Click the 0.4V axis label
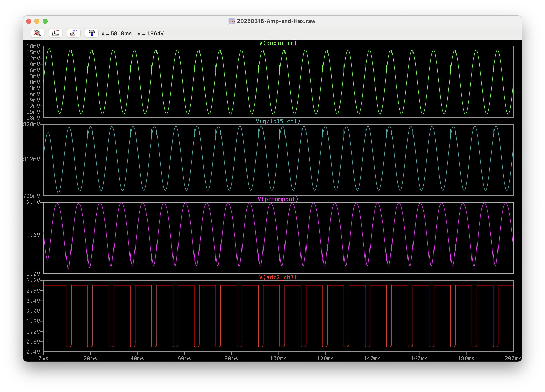The height and width of the screenshot is (392, 545). 33,352
